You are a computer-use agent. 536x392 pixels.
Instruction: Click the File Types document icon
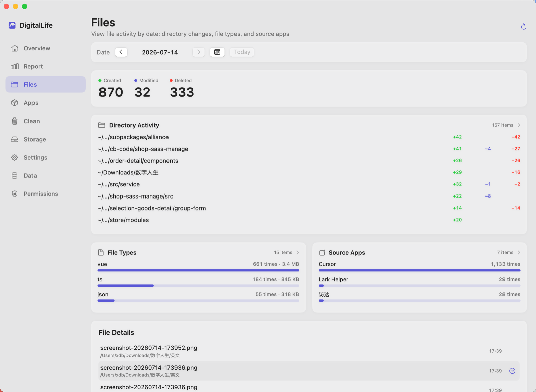pyautogui.click(x=101, y=253)
